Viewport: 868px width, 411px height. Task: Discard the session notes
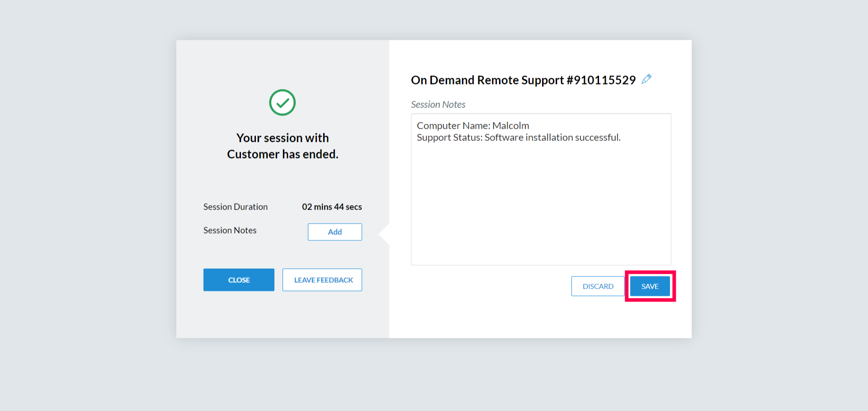tap(598, 286)
